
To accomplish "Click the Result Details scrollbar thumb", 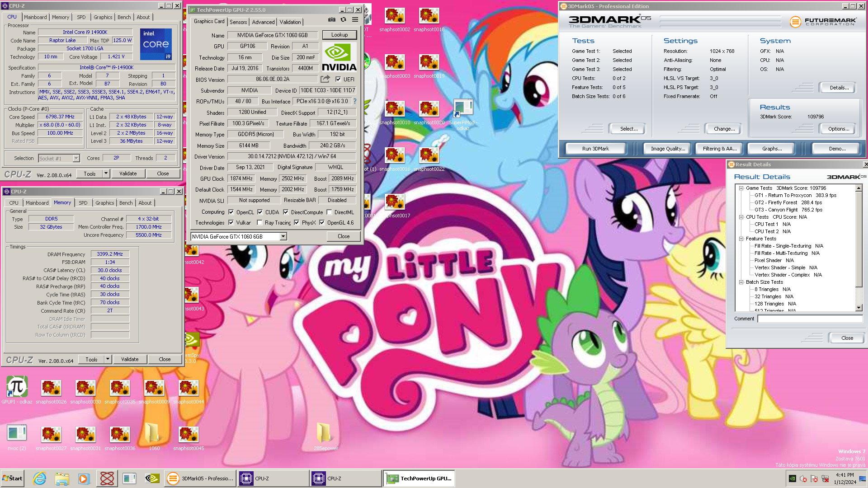I will point(859,239).
